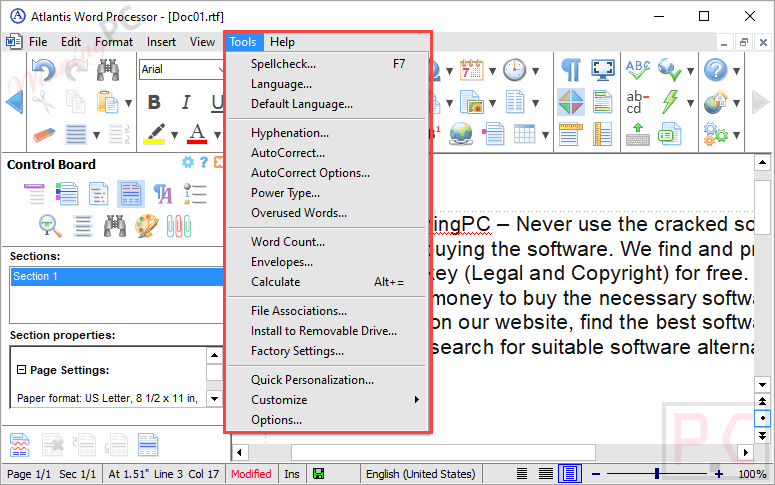Select Spellcheck... from Tools menu
This screenshot has height=485, width=775.
click(327, 64)
